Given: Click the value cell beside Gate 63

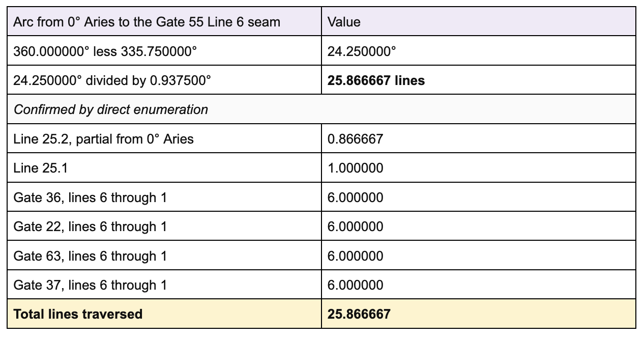Looking at the screenshot, I should [x=479, y=256].
